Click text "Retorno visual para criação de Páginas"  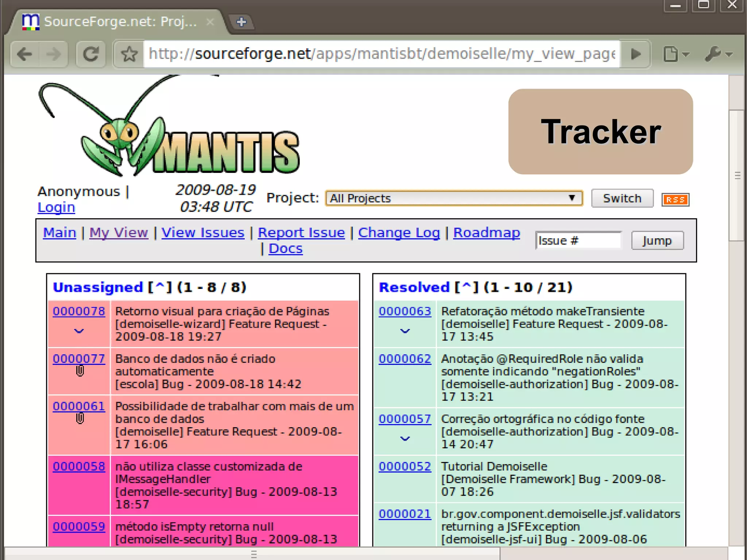[x=222, y=311]
